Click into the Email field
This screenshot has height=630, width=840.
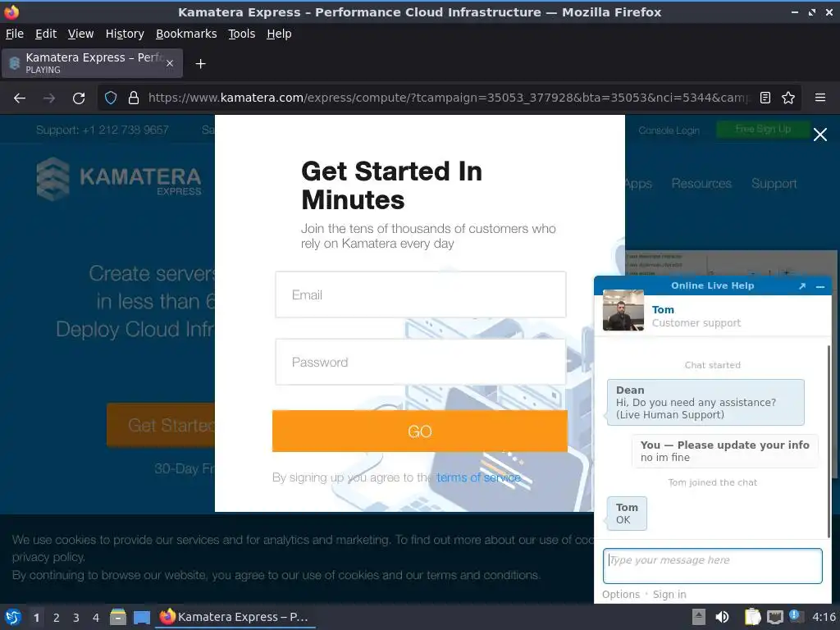pos(421,294)
